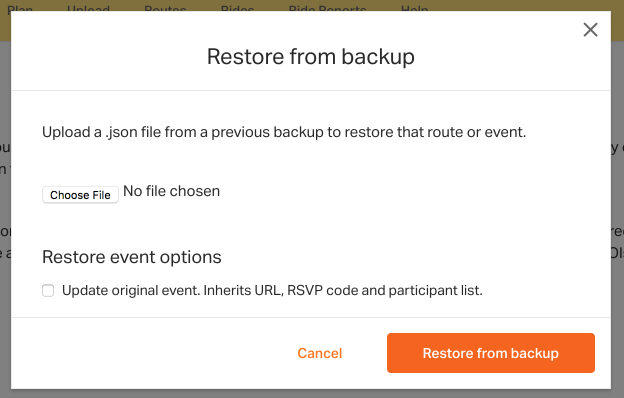
Task: Open the Routes navigation item
Action: point(165,8)
